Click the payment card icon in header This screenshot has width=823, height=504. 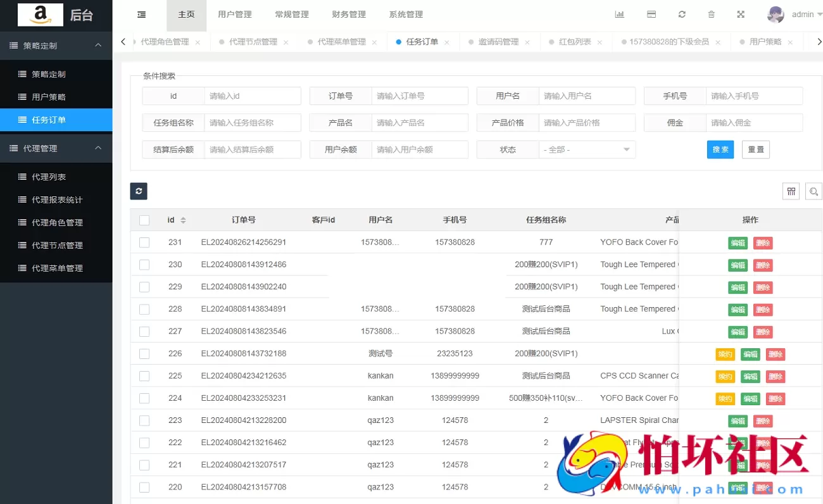652,14
